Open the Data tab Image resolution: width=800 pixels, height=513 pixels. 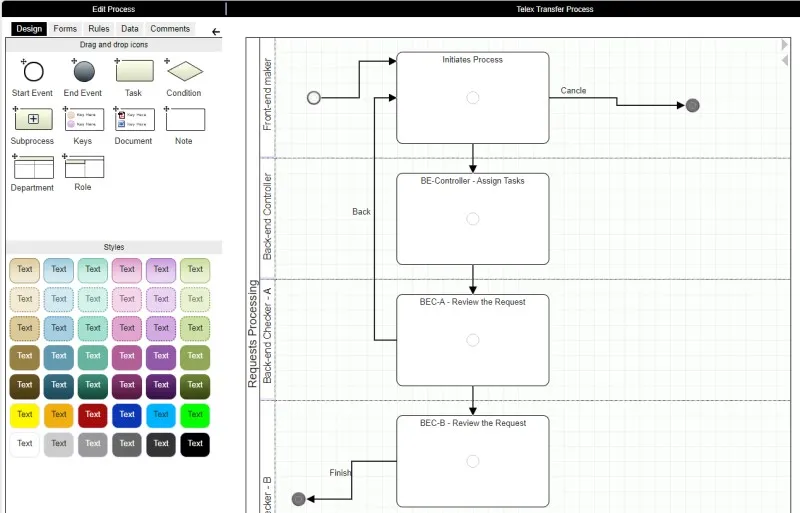coord(130,29)
